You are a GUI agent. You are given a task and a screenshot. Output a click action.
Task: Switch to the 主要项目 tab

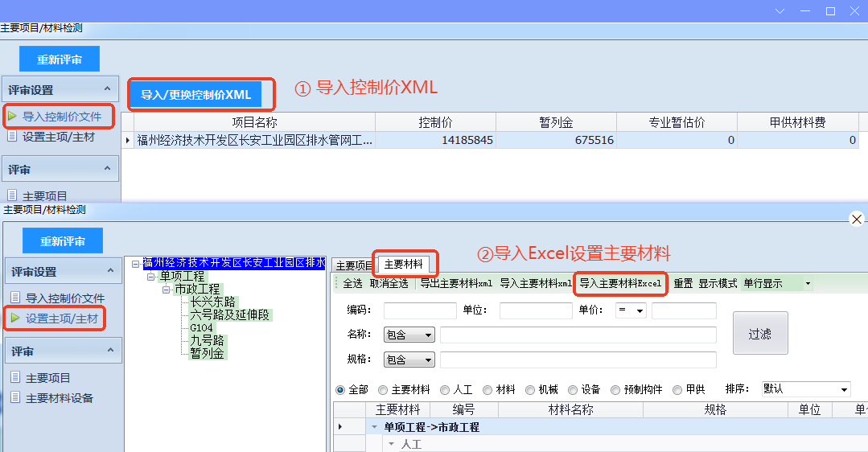pyautogui.click(x=353, y=265)
